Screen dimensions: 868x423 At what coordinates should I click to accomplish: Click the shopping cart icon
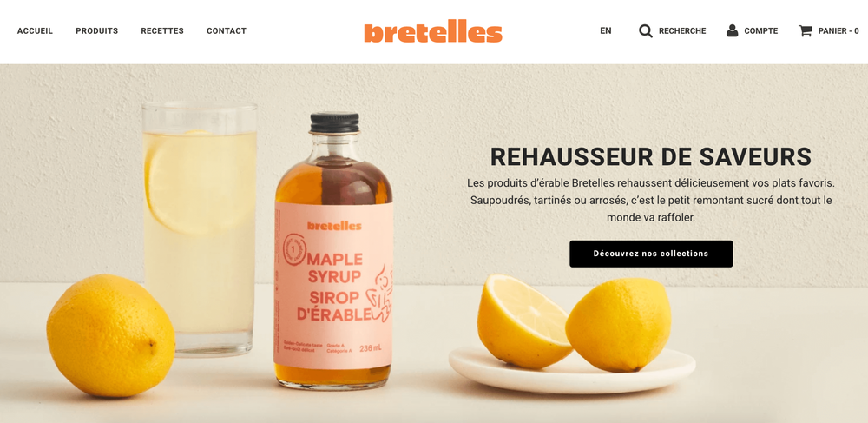coord(805,31)
